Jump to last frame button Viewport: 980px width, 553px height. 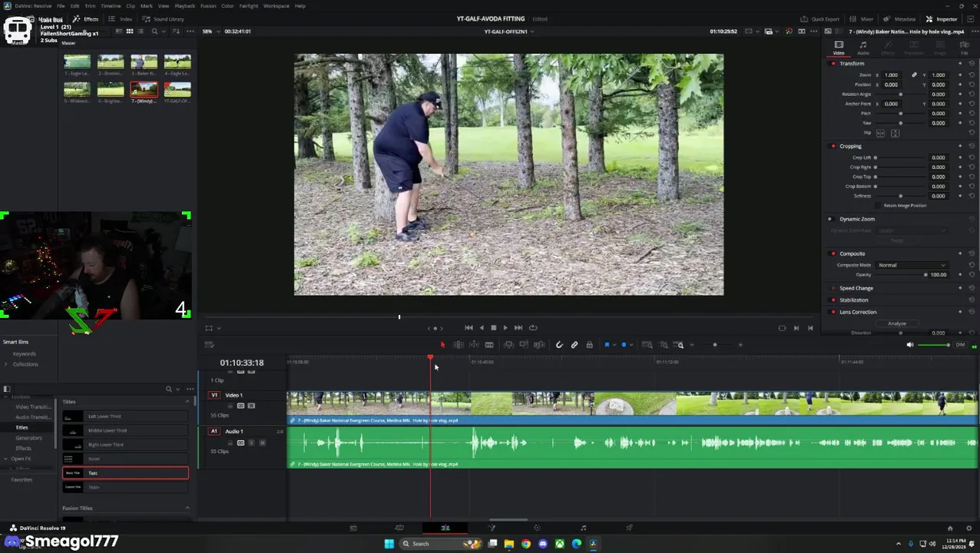tap(518, 328)
